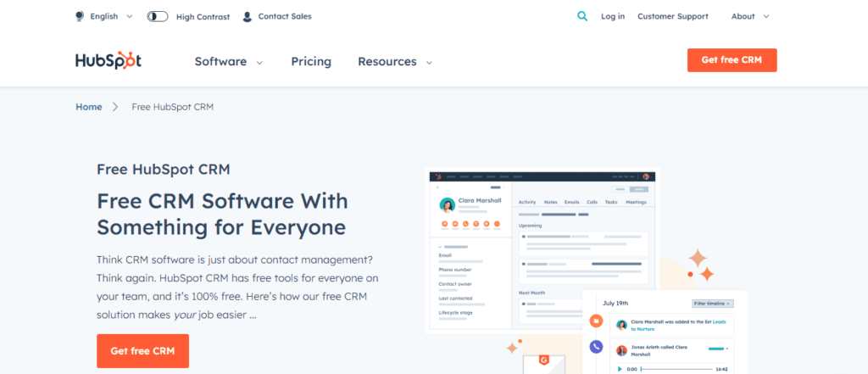Viewport: 868px width, 374px height.
Task: Click the Free HubSpot CRM breadcrumb text
Action: (x=173, y=107)
